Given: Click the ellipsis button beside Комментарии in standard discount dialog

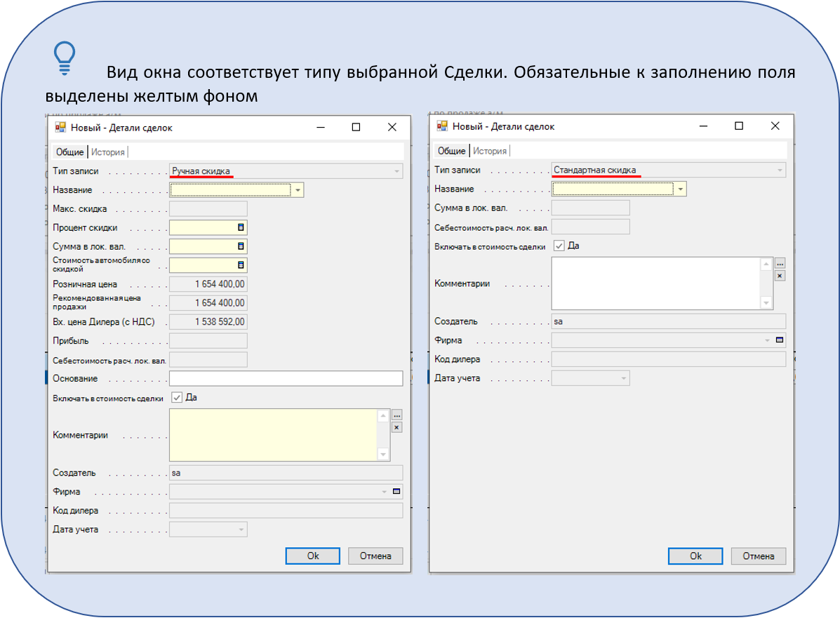Looking at the screenshot, I should point(780,264).
